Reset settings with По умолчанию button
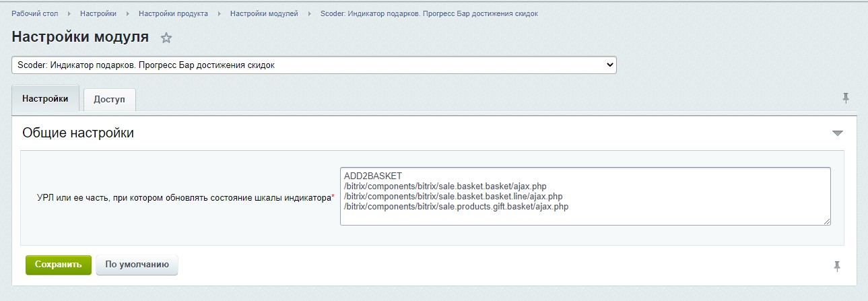The height and width of the screenshot is (301, 868). [137, 265]
